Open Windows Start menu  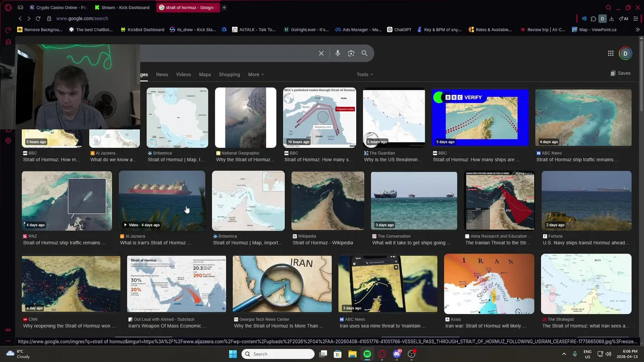pos(233,354)
